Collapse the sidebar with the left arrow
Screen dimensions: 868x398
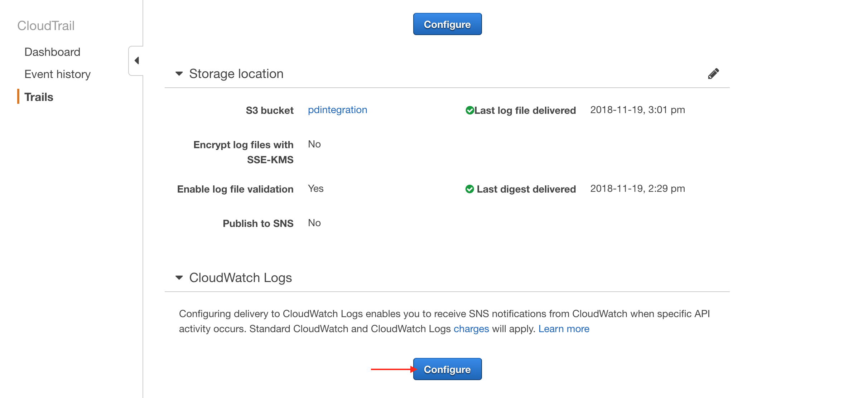tap(136, 60)
